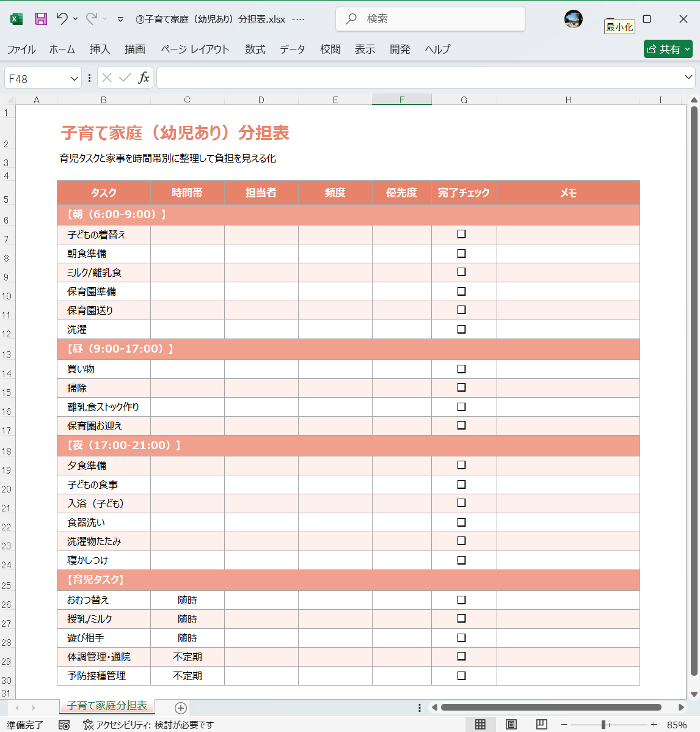Select column H header
700x732 pixels.
tap(569, 100)
